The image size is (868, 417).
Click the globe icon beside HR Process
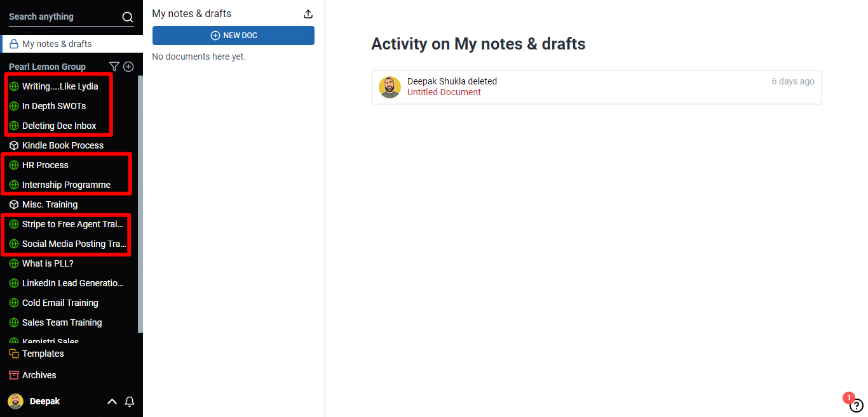click(x=14, y=165)
